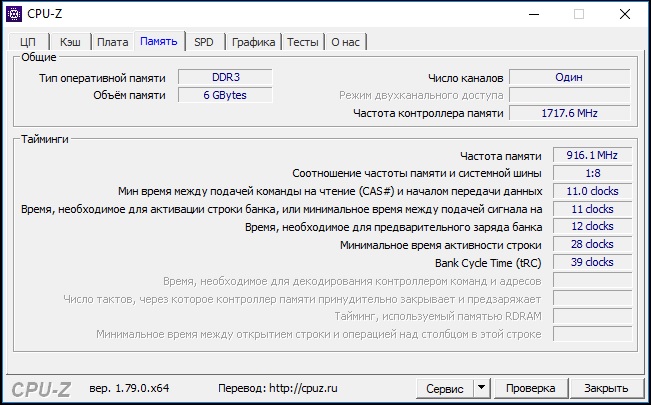Click the 1:8 ratio value field

tap(592, 173)
